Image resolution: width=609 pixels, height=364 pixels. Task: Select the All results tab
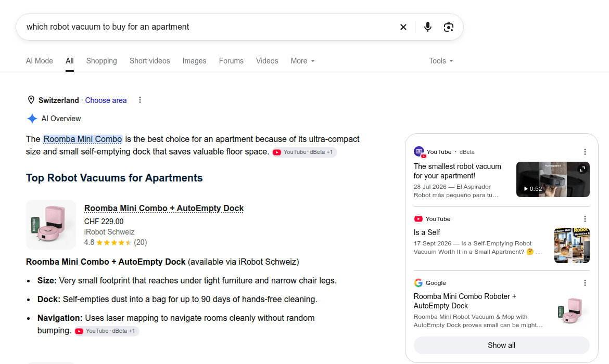coord(70,61)
